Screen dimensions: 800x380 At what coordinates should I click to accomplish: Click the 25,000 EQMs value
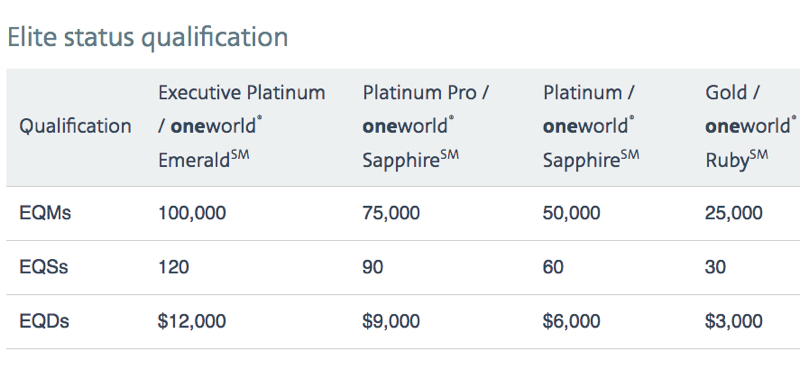coord(734,213)
